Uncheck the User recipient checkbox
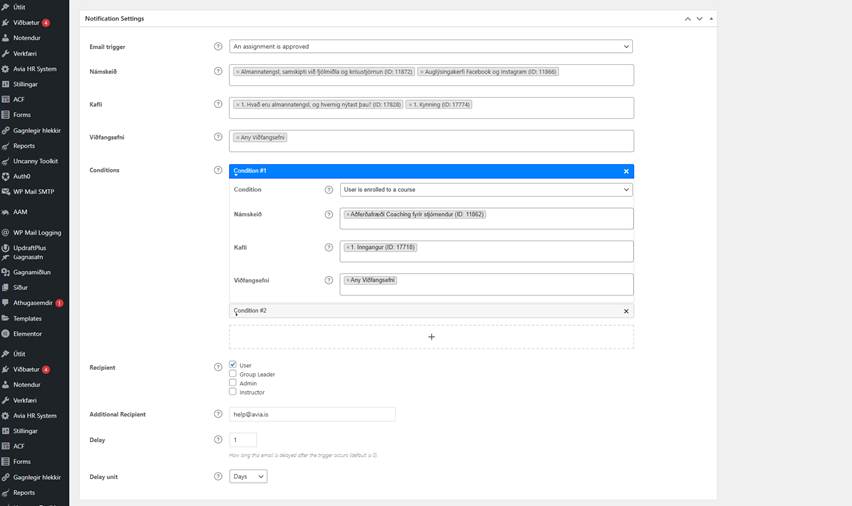This screenshot has height=506, width=852. 233,365
